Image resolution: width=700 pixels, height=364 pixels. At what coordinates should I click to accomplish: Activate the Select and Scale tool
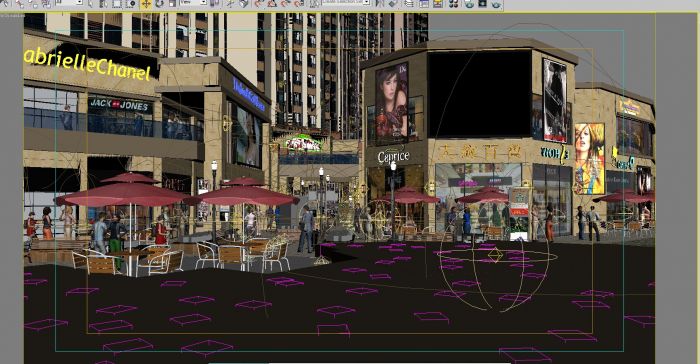[x=172, y=4]
